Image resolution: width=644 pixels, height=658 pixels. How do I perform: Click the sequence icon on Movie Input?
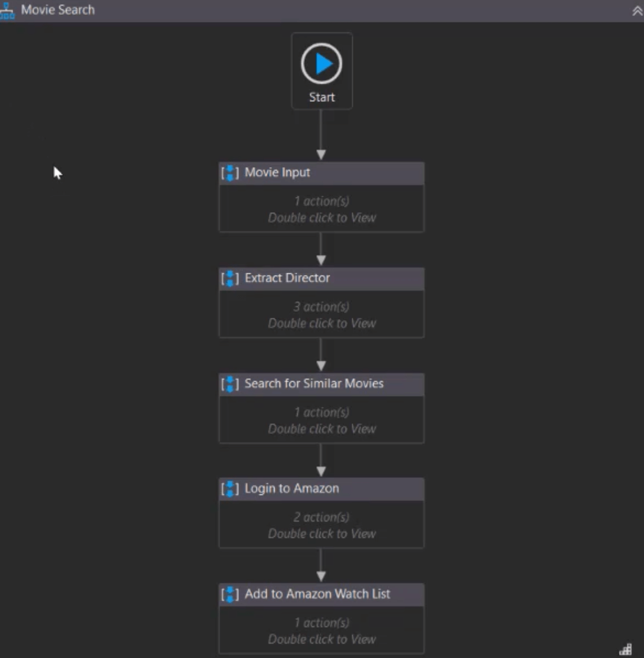(230, 173)
